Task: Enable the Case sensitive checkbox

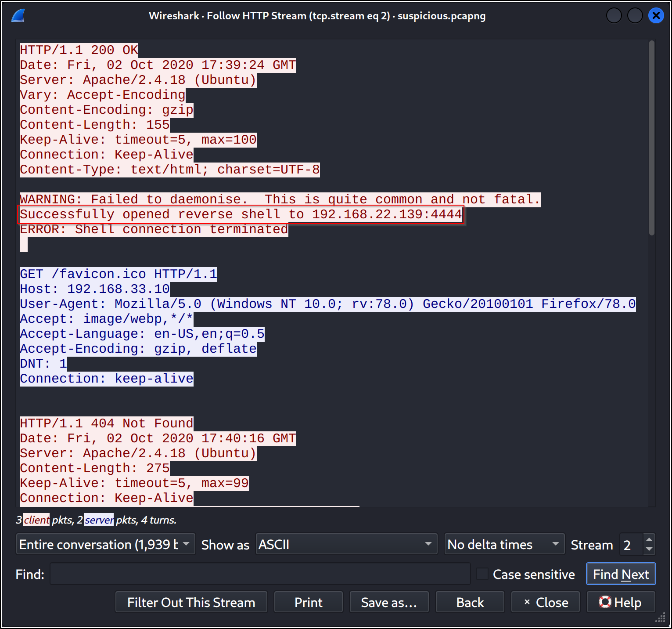Action: pyautogui.click(x=482, y=574)
